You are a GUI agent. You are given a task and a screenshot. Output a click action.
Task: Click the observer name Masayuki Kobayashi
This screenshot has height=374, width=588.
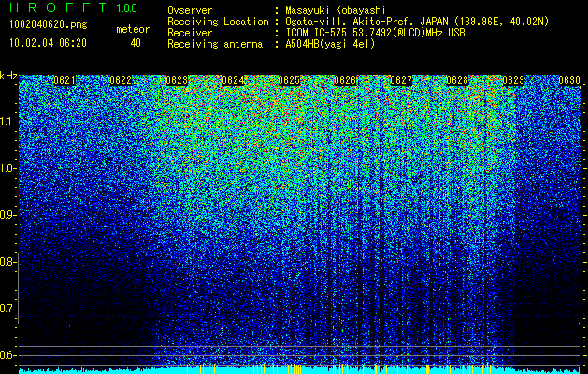[336, 11]
